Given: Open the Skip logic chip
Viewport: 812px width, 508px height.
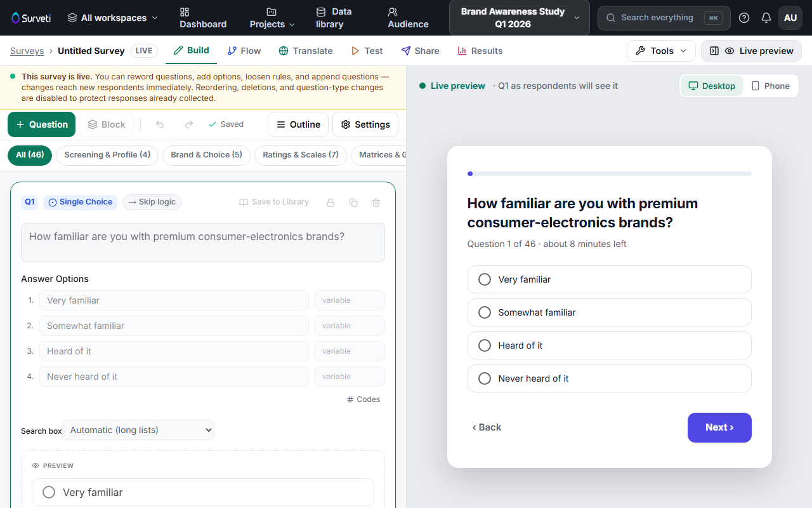Looking at the screenshot, I should pyautogui.click(x=152, y=202).
